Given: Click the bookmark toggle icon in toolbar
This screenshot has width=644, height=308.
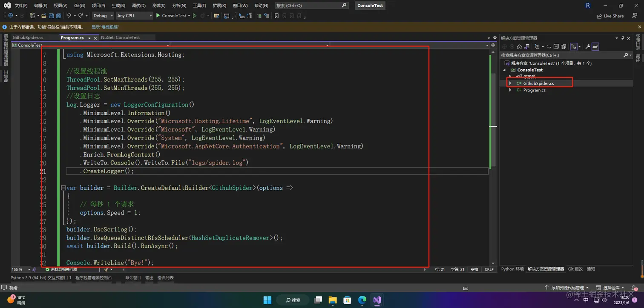Looking at the screenshot, I should click(x=276, y=16).
